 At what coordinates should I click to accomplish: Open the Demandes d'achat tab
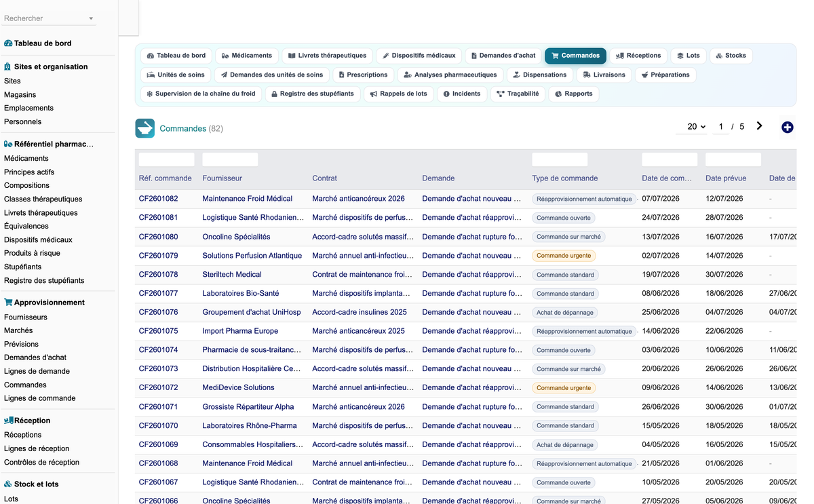pos(503,56)
